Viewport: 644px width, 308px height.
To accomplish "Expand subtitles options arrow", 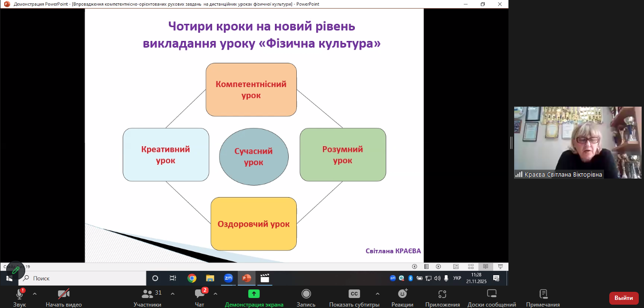I will [x=377, y=294].
